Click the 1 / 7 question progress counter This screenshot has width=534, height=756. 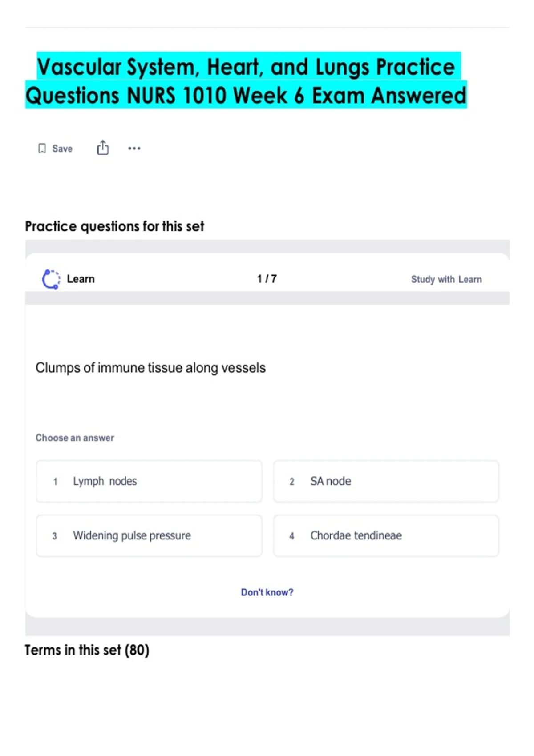point(267,279)
